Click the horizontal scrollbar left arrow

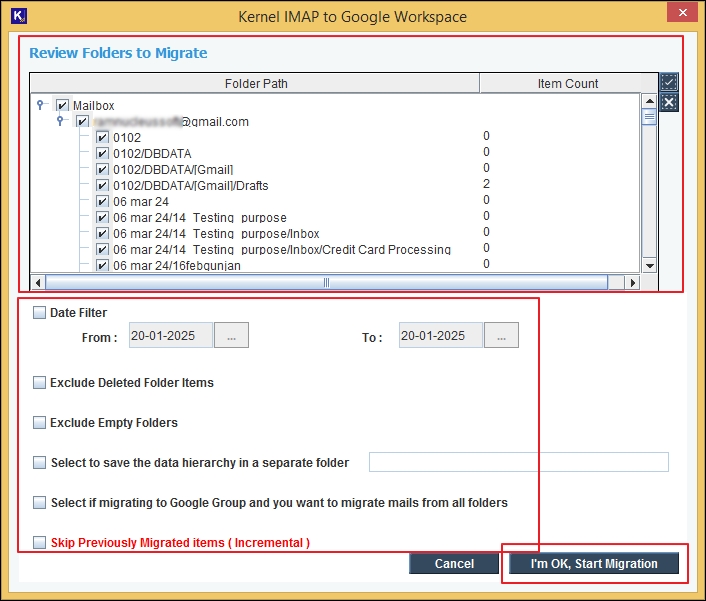point(38,283)
